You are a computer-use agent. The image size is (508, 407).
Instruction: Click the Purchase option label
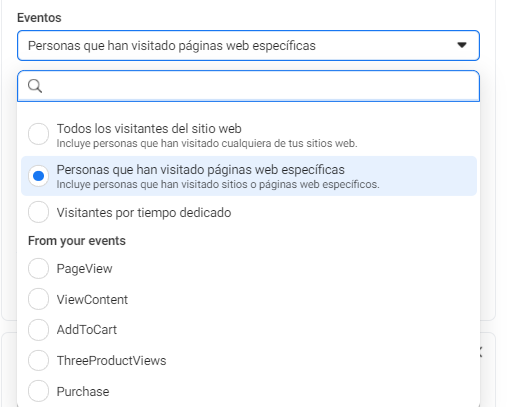tap(83, 391)
